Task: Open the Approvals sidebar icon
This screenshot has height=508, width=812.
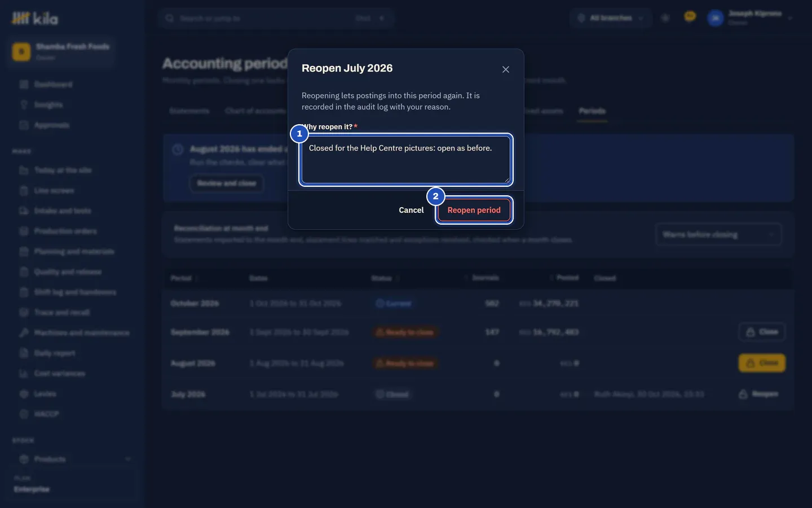Action: (x=24, y=125)
